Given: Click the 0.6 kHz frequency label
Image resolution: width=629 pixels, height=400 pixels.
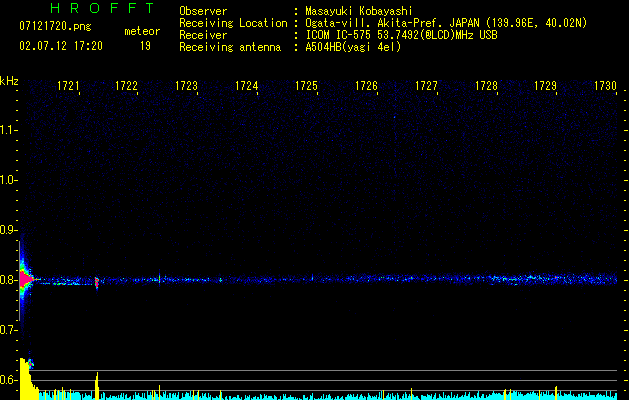Looking at the screenshot, I should [x=8, y=380].
